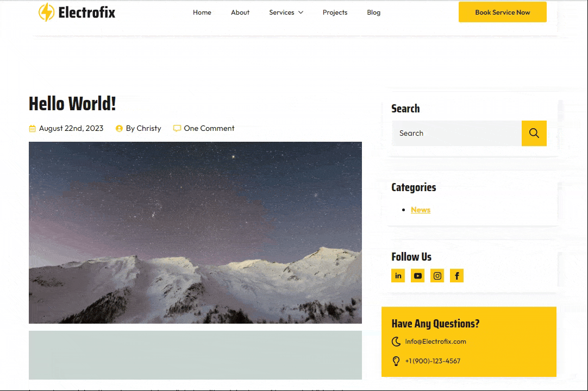Expand the Services dropdown menu
Screen dimensions: 588x391
click(286, 12)
